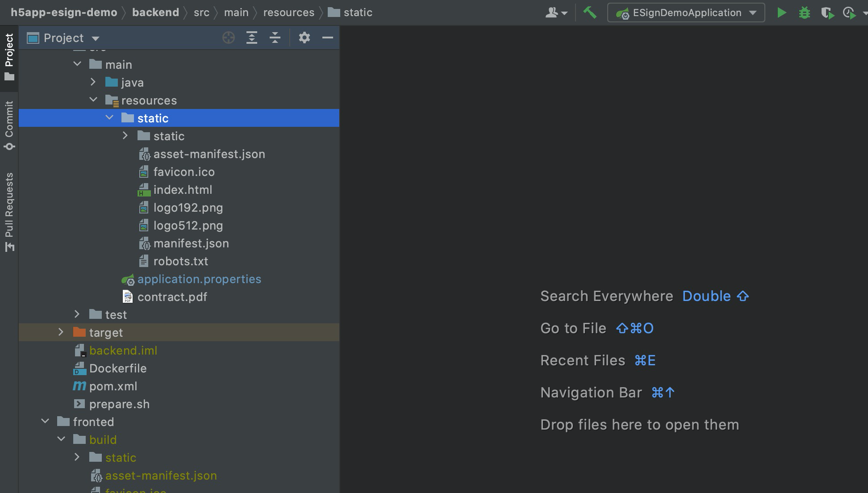This screenshot has width=868, height=493.
Task: Collapse all nodes in the Project tree
Action: 275,38
